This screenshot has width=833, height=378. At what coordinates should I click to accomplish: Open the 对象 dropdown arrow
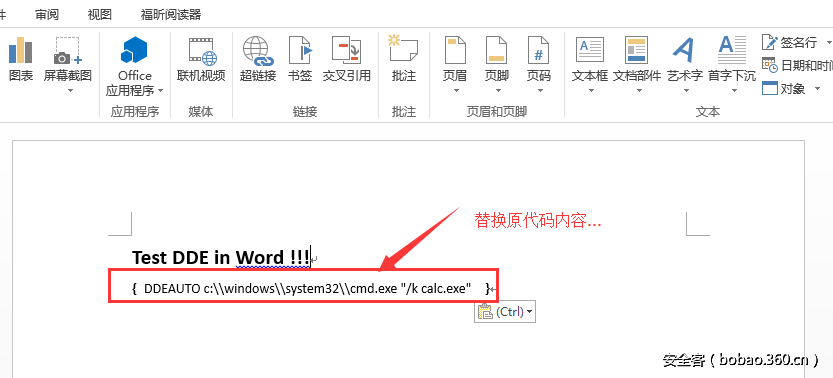(818, 88)
